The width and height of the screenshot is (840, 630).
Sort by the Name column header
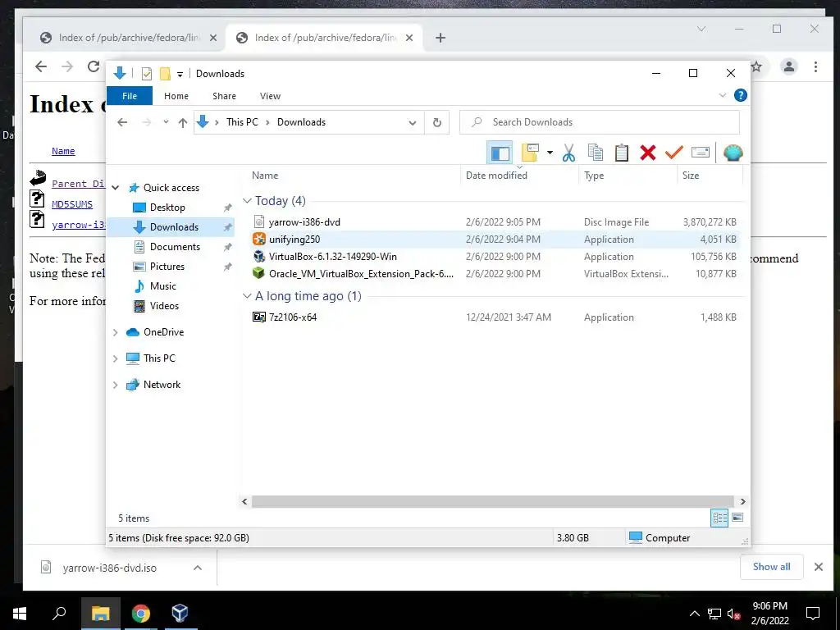click(353, 176)
